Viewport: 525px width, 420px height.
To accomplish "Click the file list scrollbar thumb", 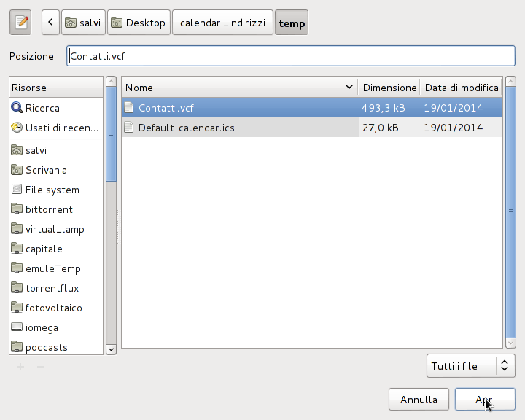I will pos(510,212).
